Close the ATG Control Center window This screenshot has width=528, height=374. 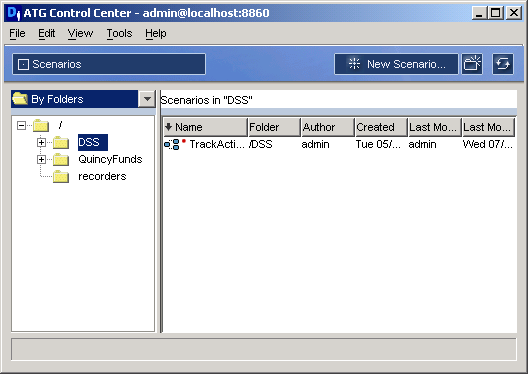(514, 13)
